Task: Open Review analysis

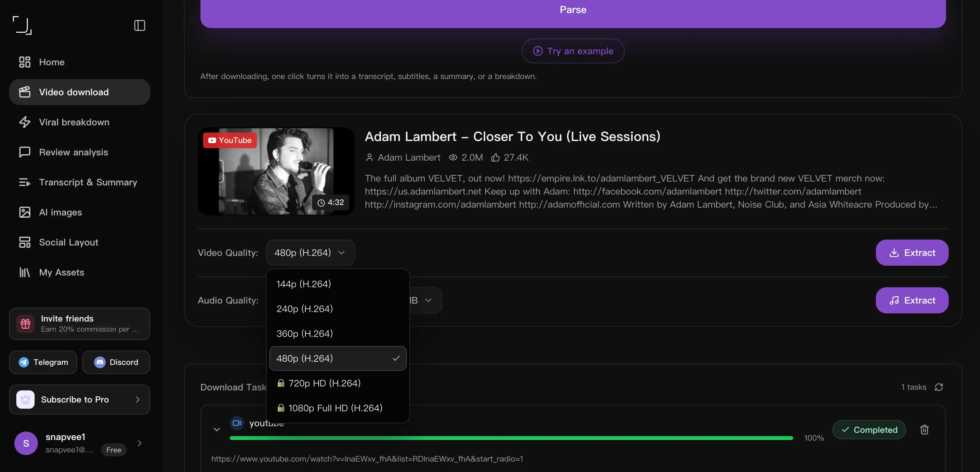Action: pos(80,152)
